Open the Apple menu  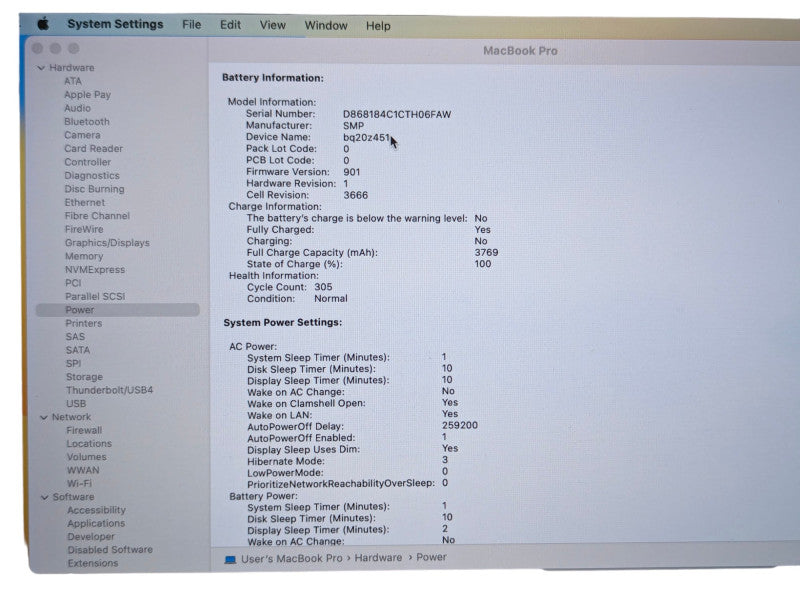point(43,23)
